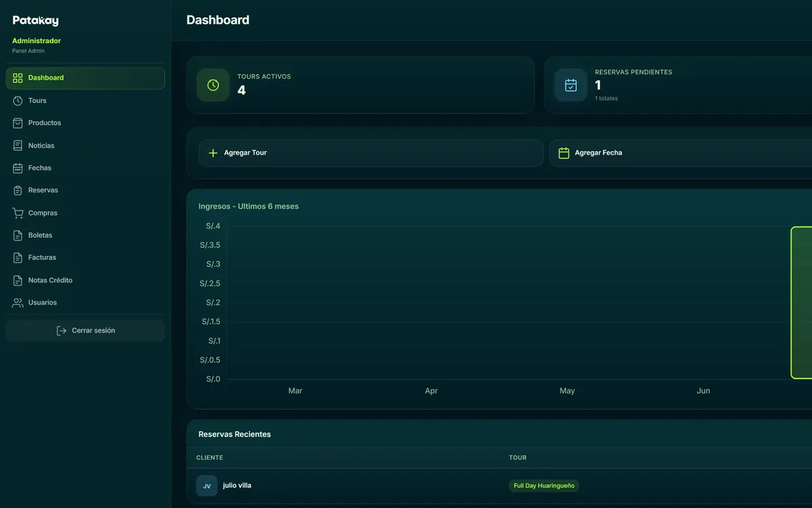Click the Jun label on chart axis

point(703,391)
